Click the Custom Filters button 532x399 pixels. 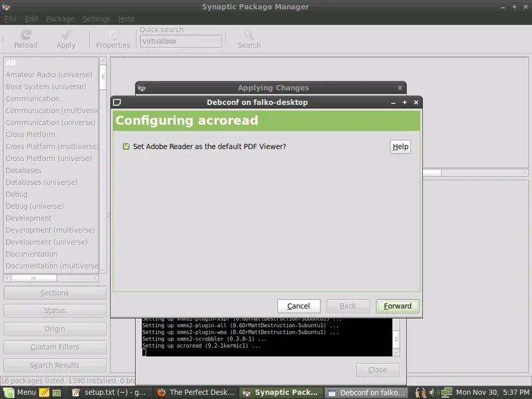coord(55,347)
